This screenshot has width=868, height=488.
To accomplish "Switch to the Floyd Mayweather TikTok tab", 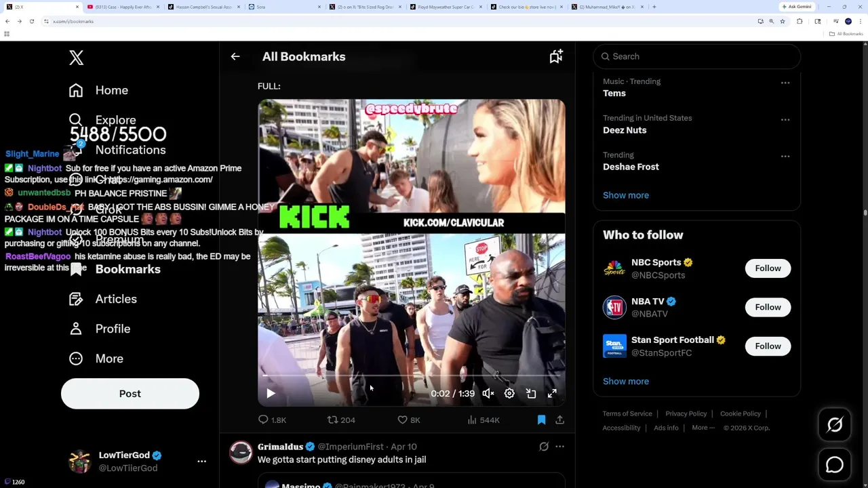I will (445, 7).
